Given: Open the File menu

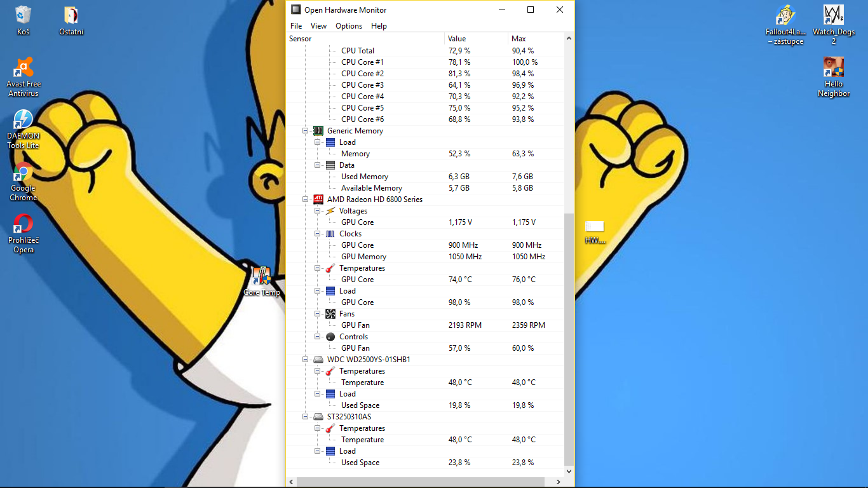Looking at the screenshot, I should pos(296,26).
